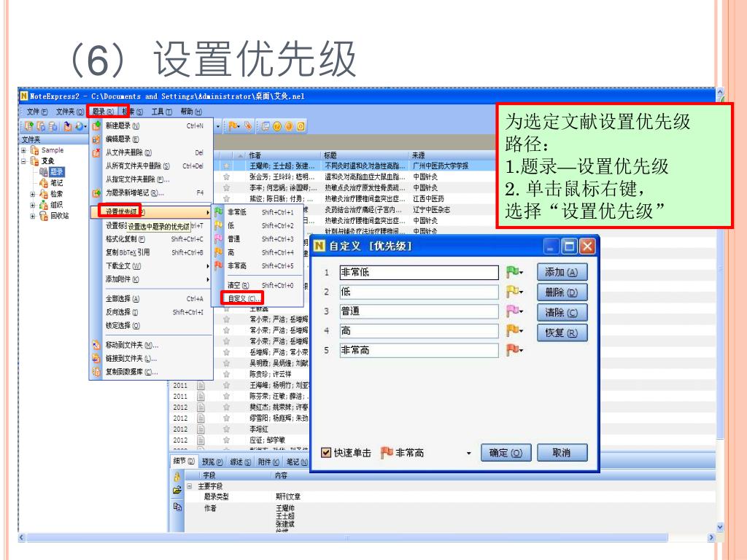Click the open-folder icon in the details pane sidebar

click(177, 490)
